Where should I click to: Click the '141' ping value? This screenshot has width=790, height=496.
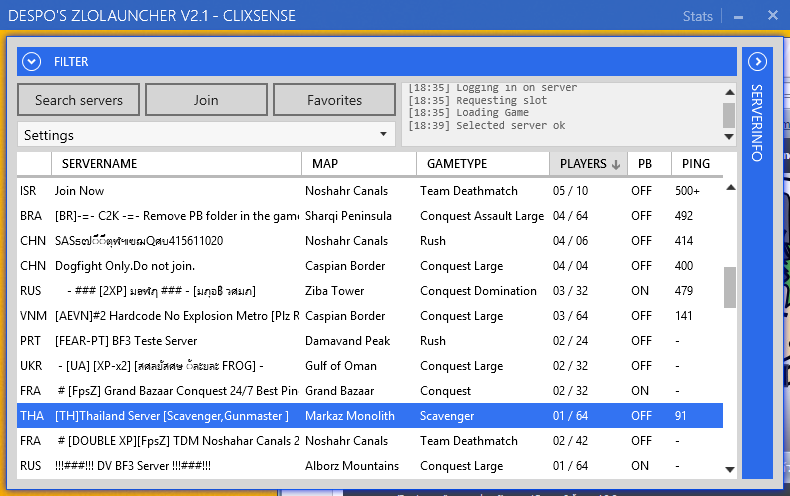point(683,316)
